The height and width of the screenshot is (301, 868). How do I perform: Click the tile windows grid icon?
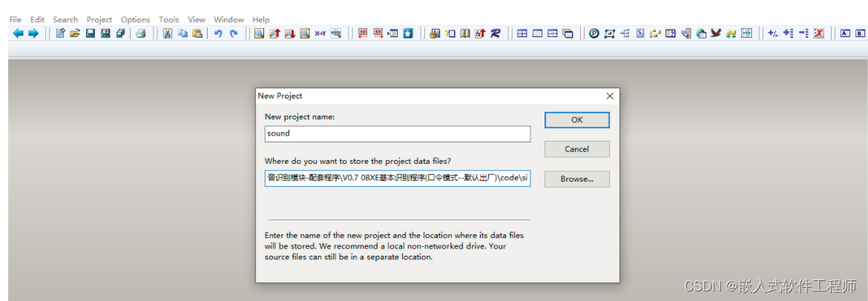pos(522,33)
